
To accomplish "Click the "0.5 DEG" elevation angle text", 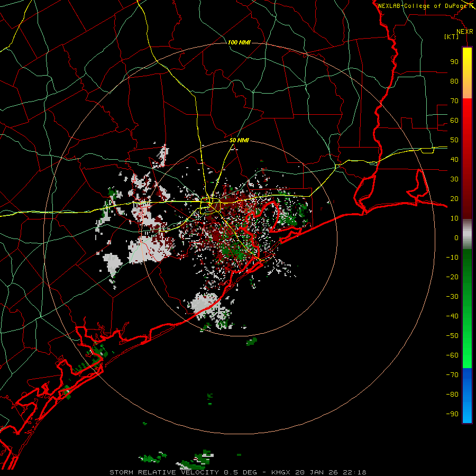I will (x=240, y=472).
